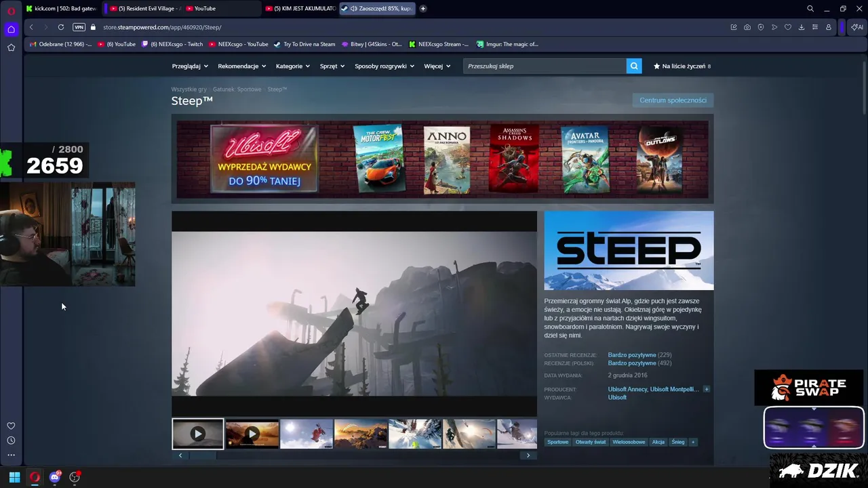Open Imgur bookmark
868x488 pixels.
(507, 44)
